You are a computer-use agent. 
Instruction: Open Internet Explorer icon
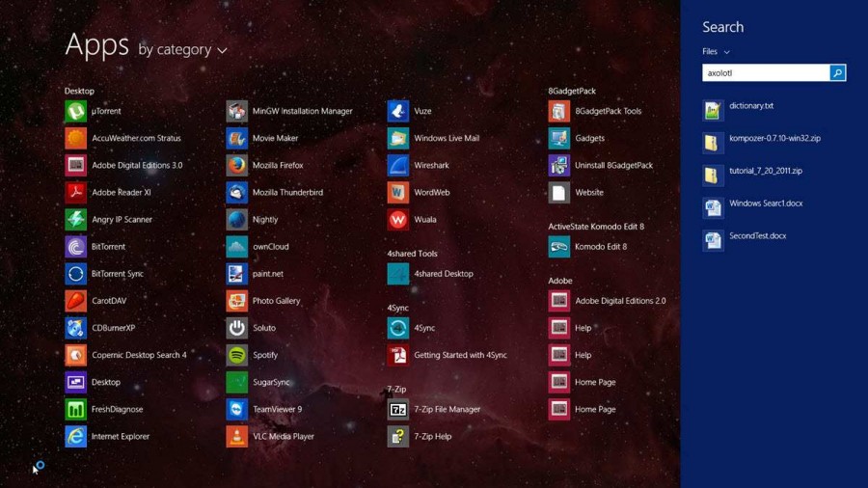[76, 437]
